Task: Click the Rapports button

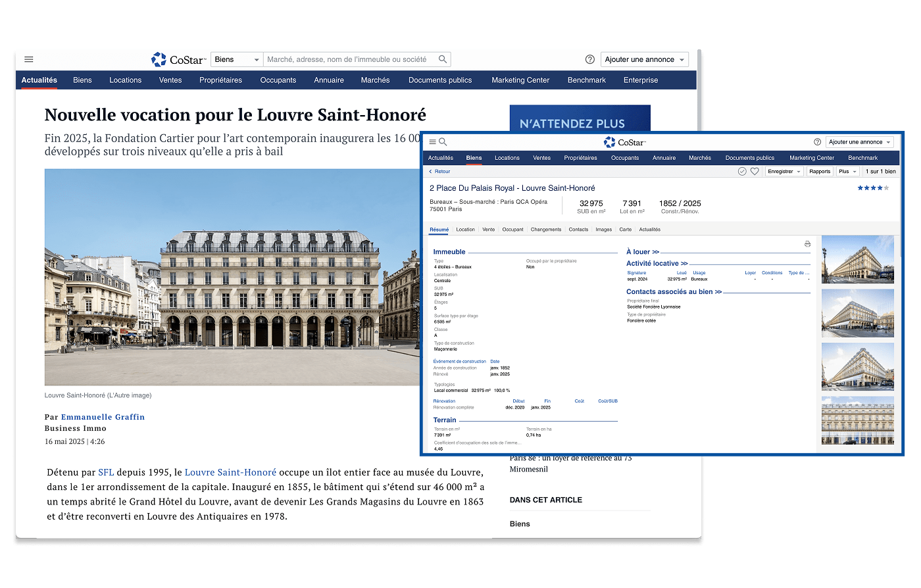Action: click(x=820, y=172)
